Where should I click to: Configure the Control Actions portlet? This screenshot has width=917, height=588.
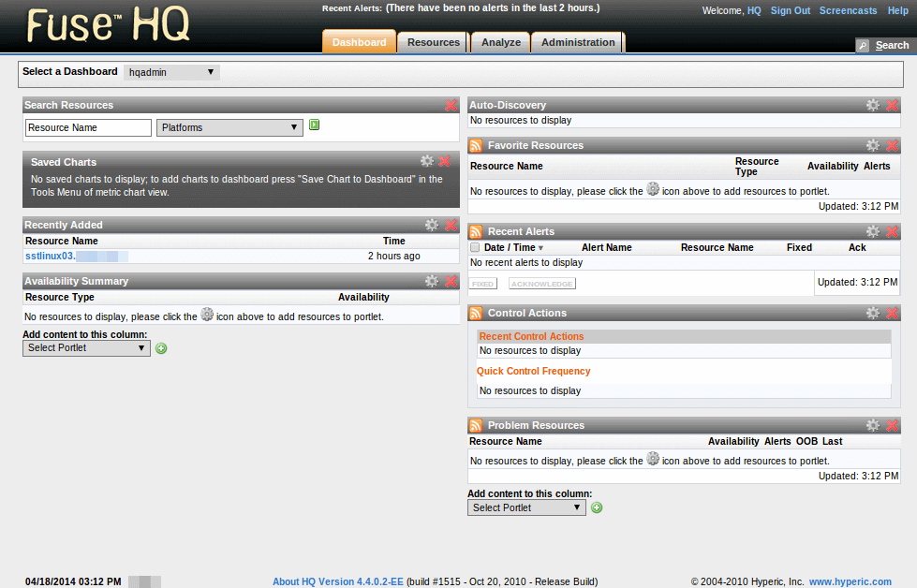click(x=873, y=314)
